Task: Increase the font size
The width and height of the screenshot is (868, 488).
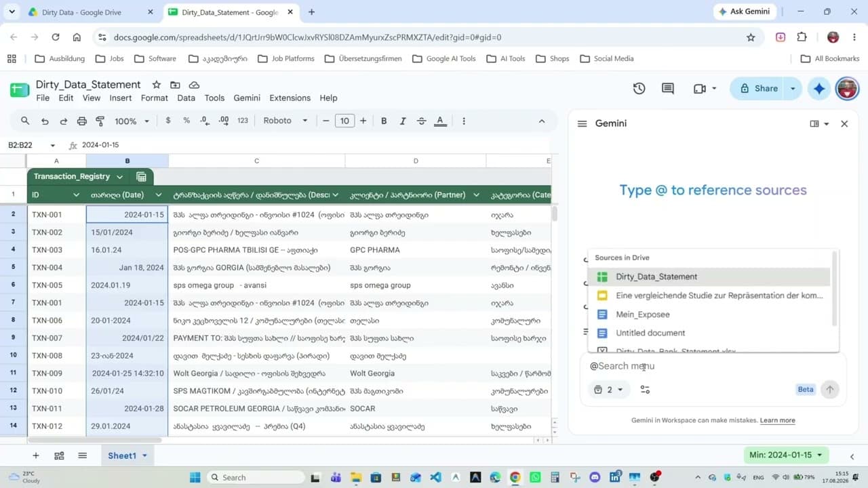Action: click(x=363, y=121)
